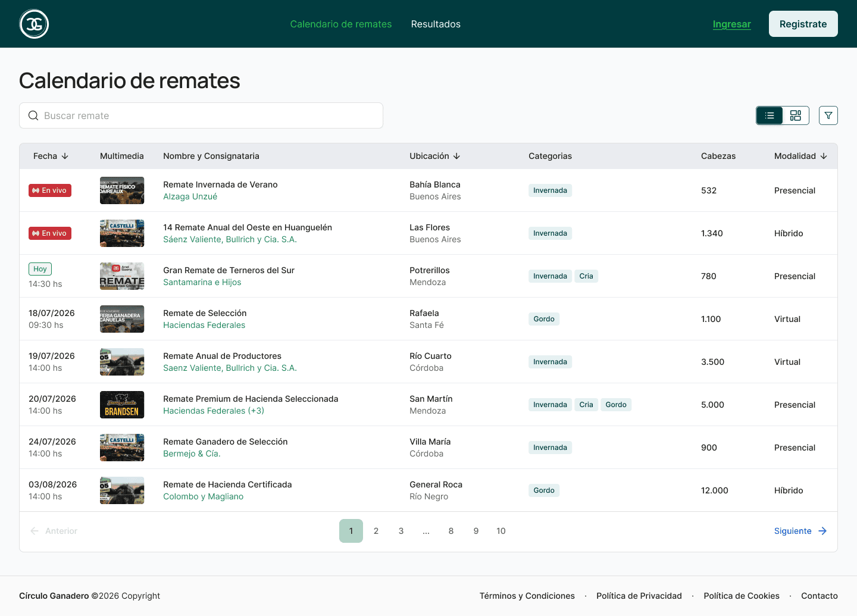Sort table by Fecha column

click(51, 156)
